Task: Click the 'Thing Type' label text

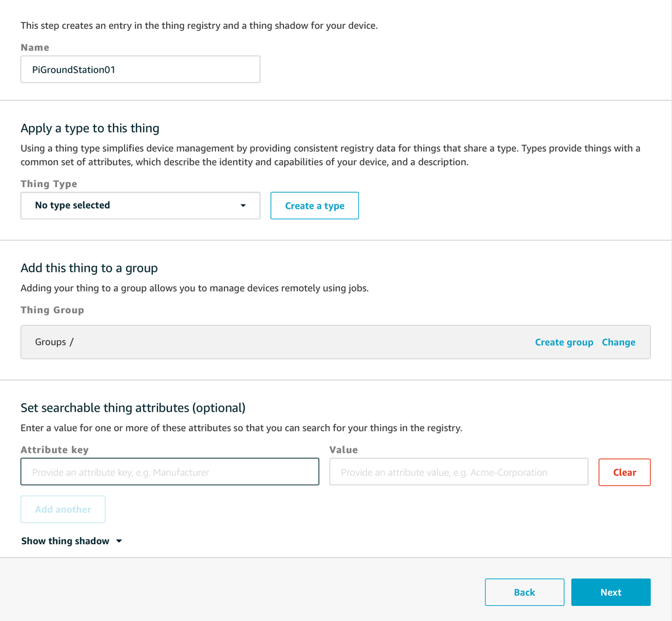Action: (49, 184)
